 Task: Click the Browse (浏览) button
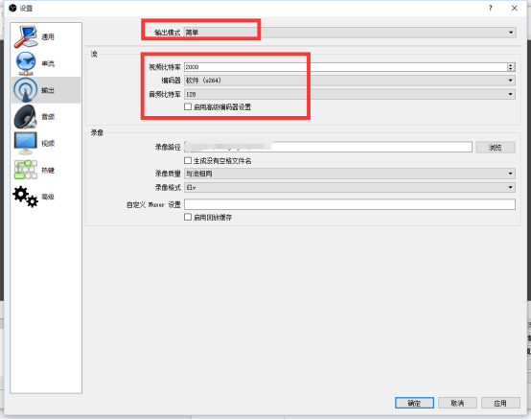tap(496, 148)
